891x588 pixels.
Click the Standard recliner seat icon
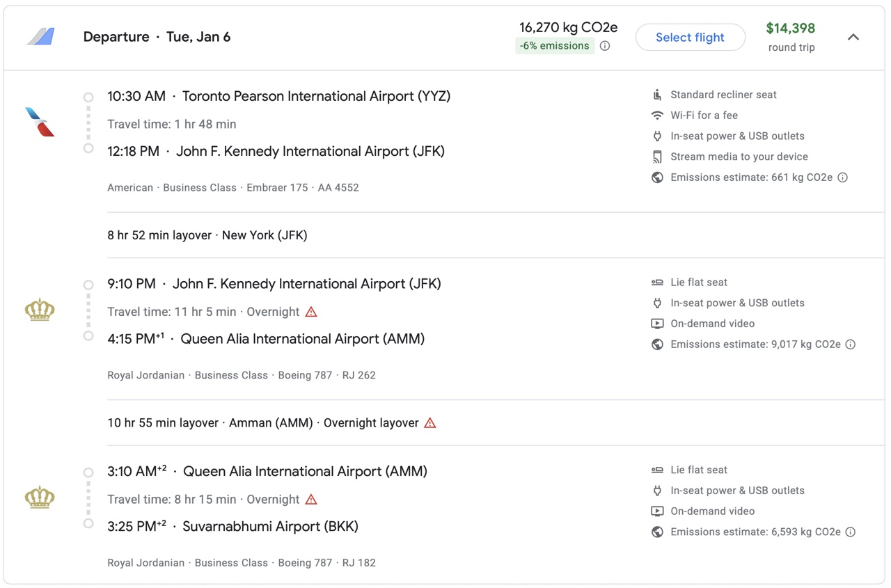657,95
